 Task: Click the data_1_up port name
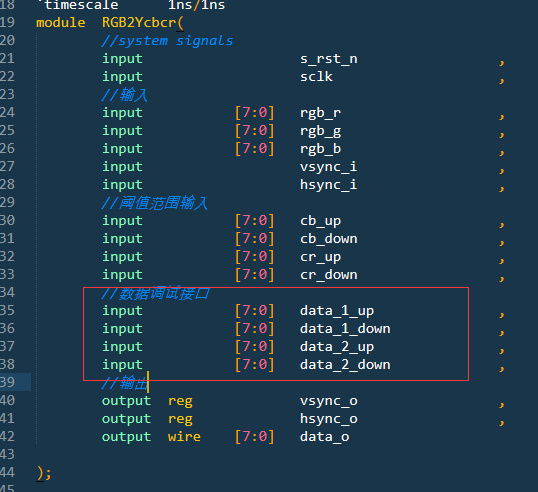(x=337, y=311)
